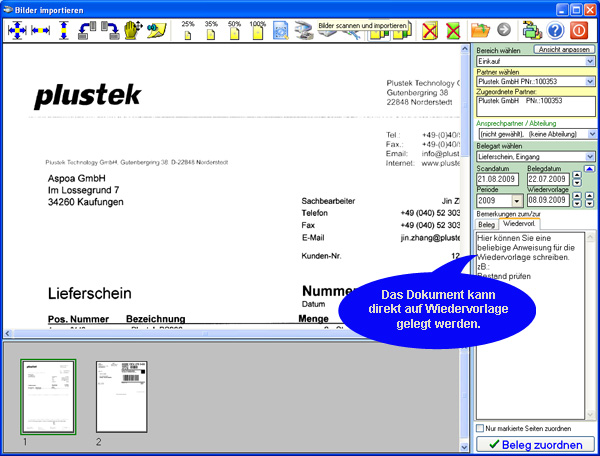
Task: Switch to the Wiedervorl. tab
Action: [519, 223]
